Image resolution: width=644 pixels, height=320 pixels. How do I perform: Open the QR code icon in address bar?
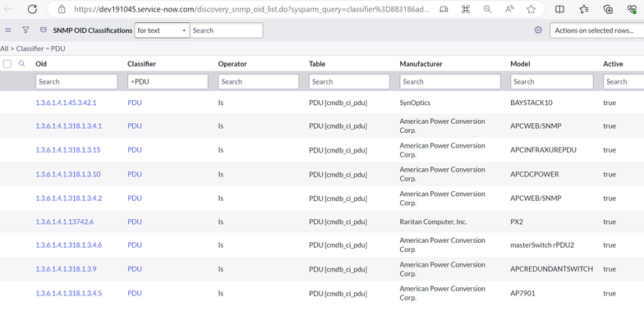point(465,9)
